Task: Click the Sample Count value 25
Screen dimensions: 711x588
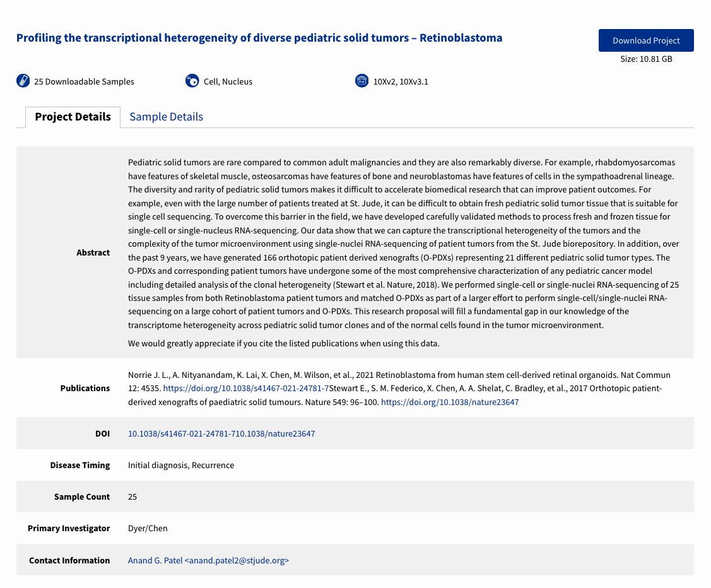Action: pyautogui.click(x=132, y=497)
